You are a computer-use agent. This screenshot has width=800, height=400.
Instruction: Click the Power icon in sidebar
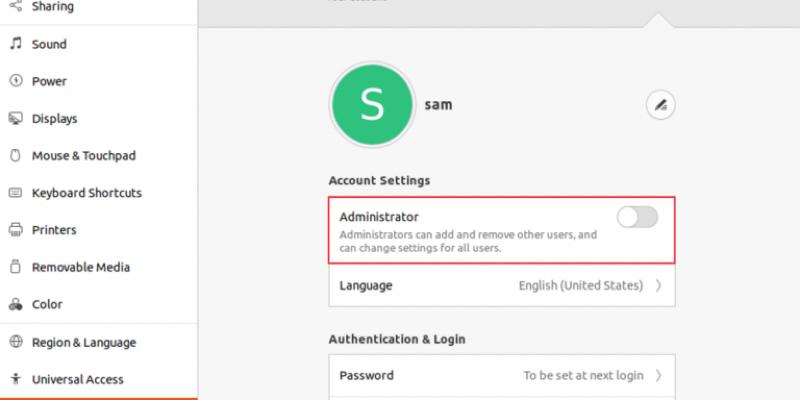[x=15, y=81]
